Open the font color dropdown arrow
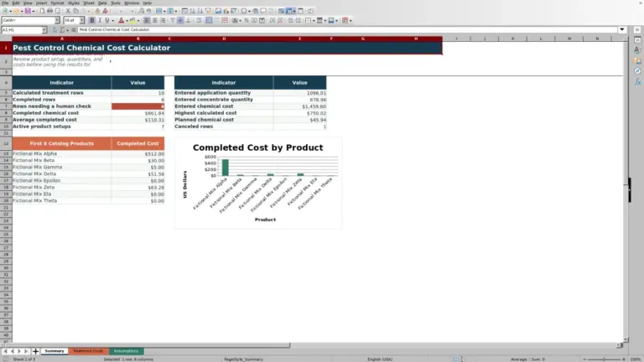 pos(127,20)
